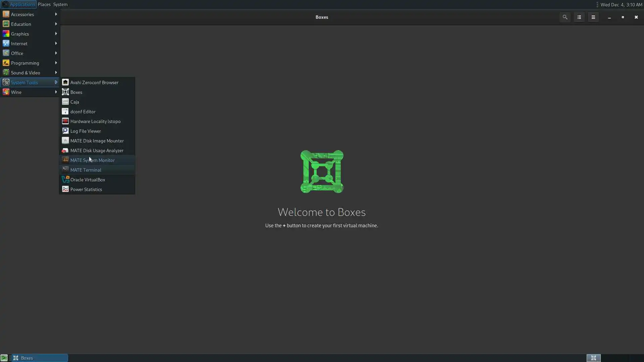This screenshot has width=644, height=362.
Task: Launch Oracle VirtualBox from its icon
Action: pos(65,180)
